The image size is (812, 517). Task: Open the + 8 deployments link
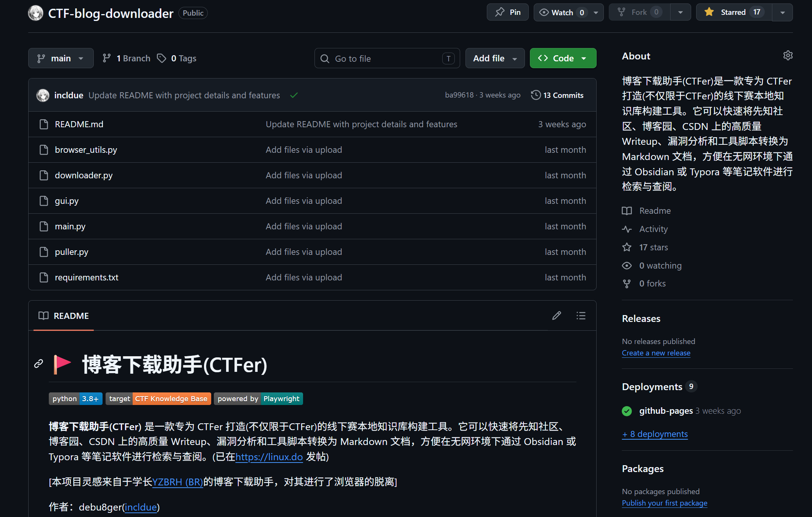click(655, 434)
